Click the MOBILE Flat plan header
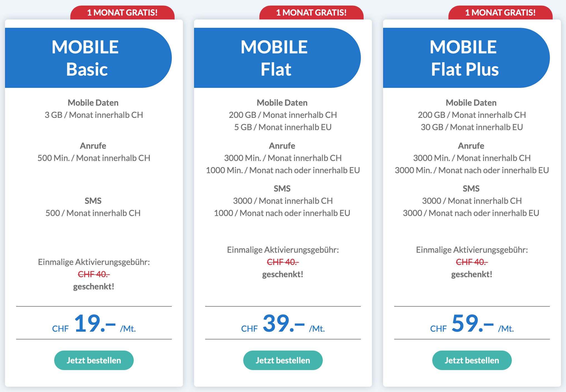The height and width of the screenshot is (392, 566). 275,58
